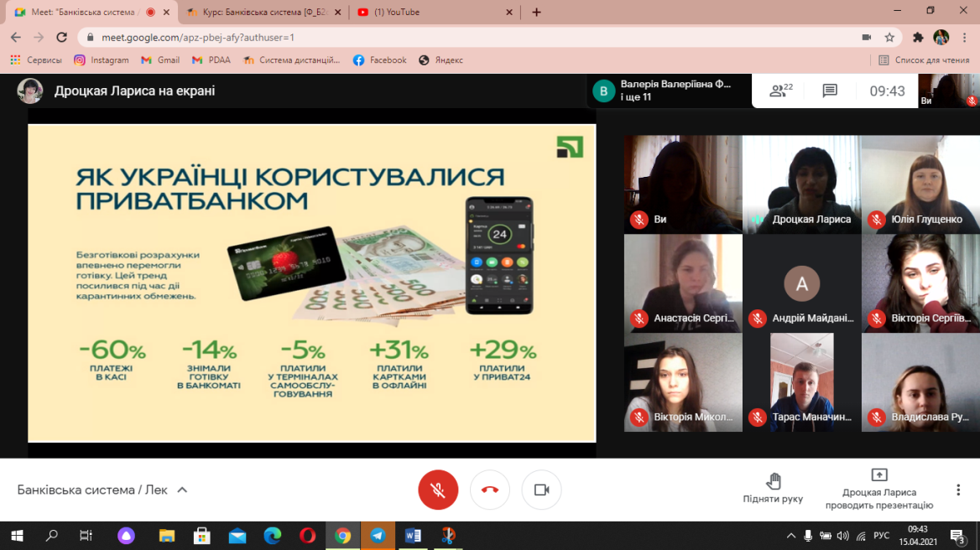
Task: Open the Instagram bookmark
Action: pyautogui.click(x=102, y=60)
